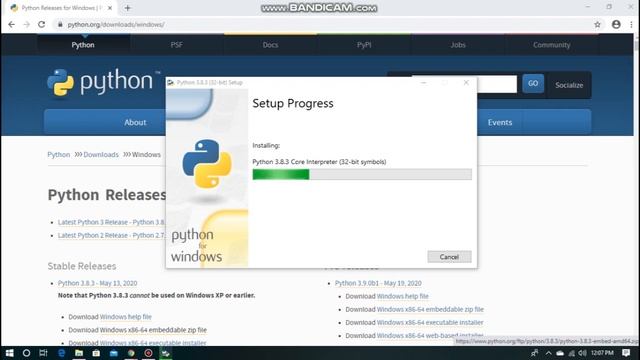Viewport: 640px width, 360px height.
Task: Close the Python 3.8.3 Setup dialog
Action: coord(466,82)
